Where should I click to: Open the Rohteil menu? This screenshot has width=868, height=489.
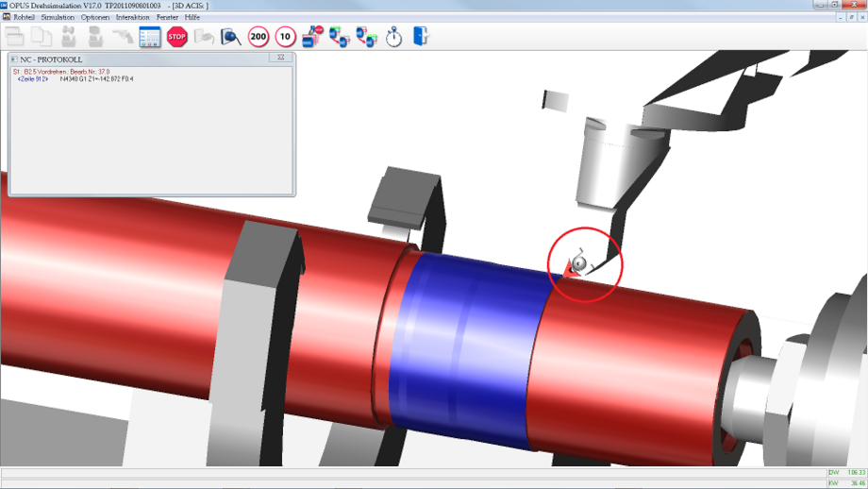pyautogui.click(x=24, y=17)
